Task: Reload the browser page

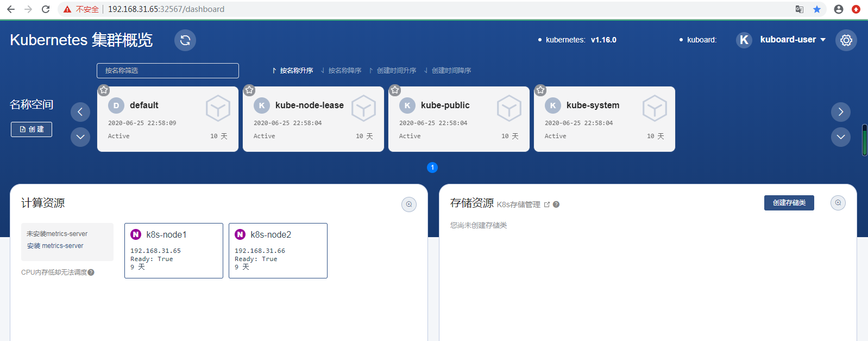Action: [46, 9]
